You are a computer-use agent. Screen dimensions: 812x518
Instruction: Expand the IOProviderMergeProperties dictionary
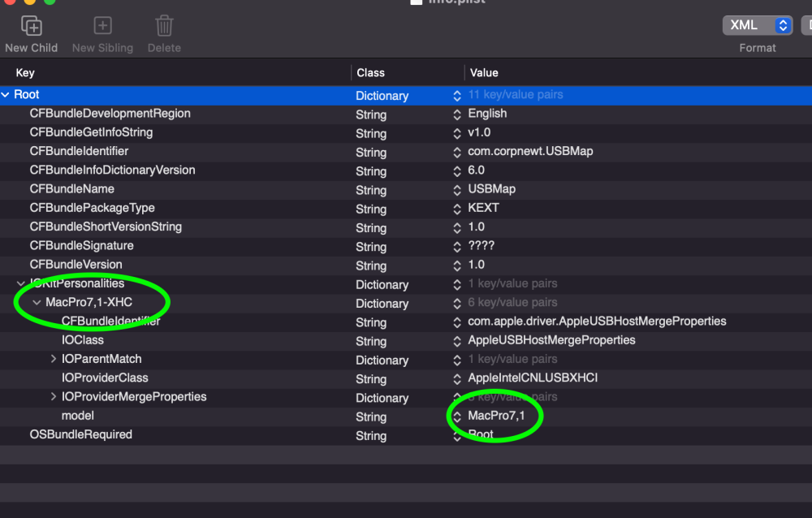click(54, 396)
